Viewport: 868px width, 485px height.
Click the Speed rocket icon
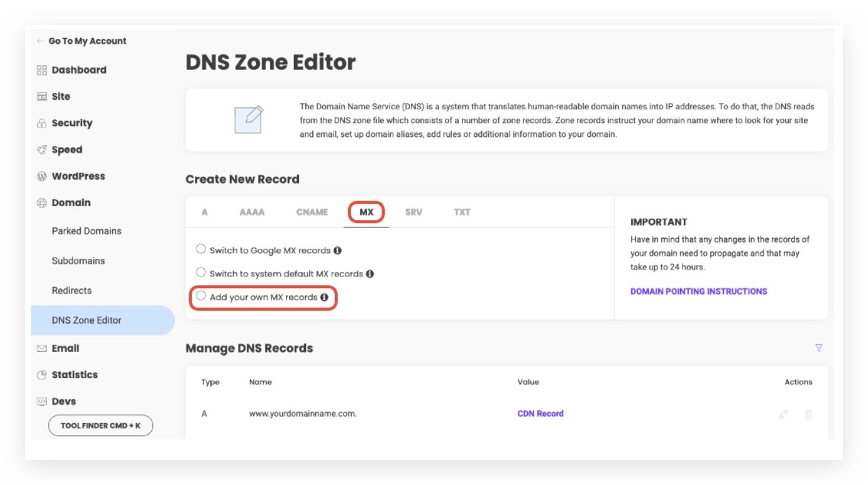[x=42, y=150]
